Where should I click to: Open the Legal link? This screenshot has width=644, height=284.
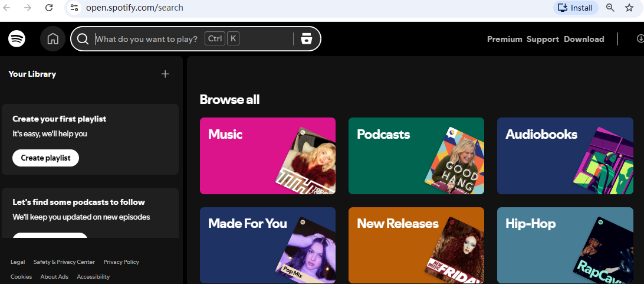click(x=18, y=262)
